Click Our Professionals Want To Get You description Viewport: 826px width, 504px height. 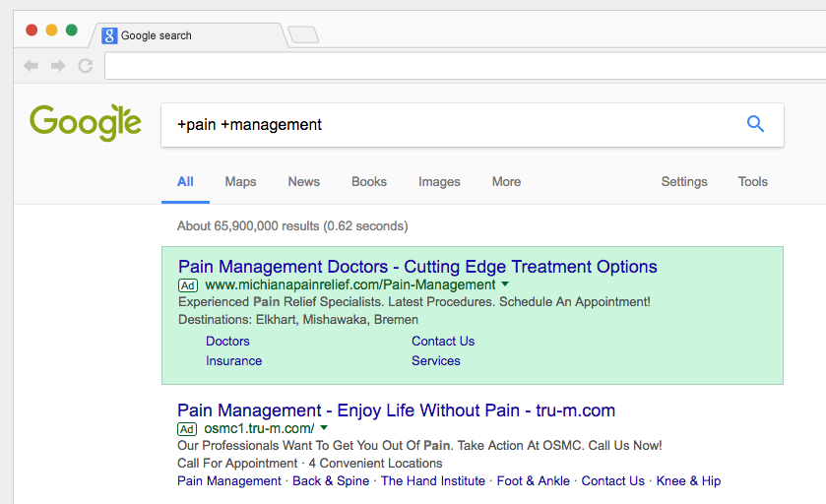pos(419,446)
